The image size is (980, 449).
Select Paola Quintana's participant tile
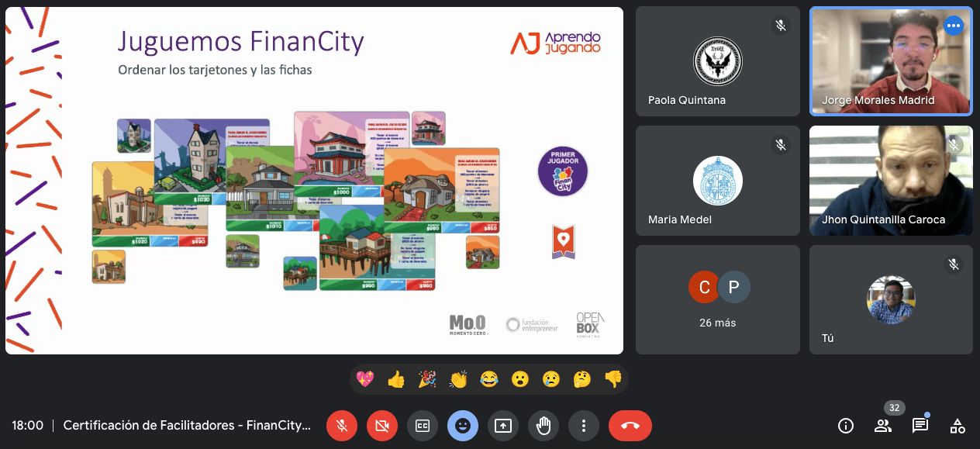[718, 62]
